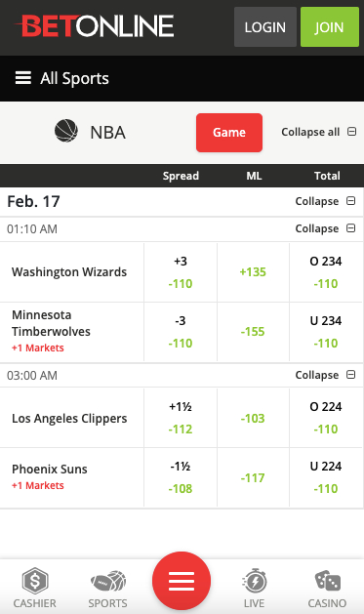Collapse the Feb. 17 date section
This screenshot has width=364, height=614.
point(325,201)
